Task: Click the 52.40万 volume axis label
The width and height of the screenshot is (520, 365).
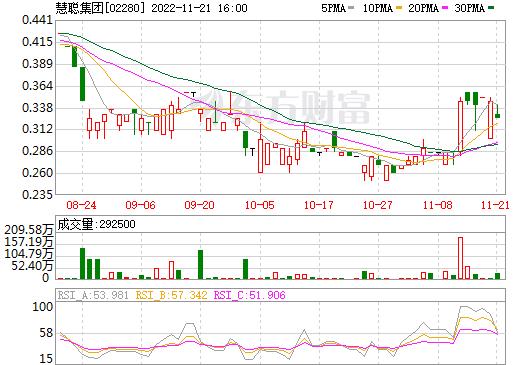Action: coord(32,266)
